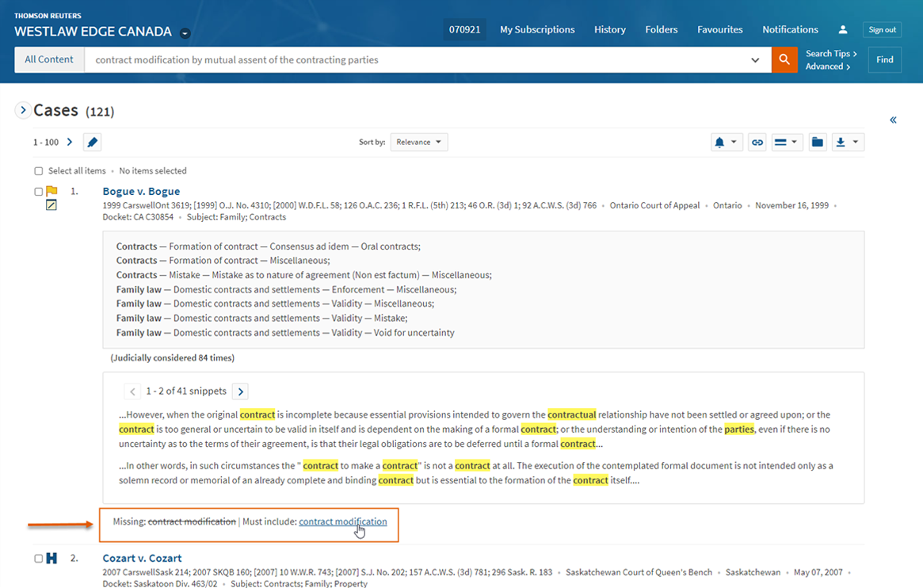The image size is (923, 588).
Task: Click Must include contract modification link
Action: (342, 521)
